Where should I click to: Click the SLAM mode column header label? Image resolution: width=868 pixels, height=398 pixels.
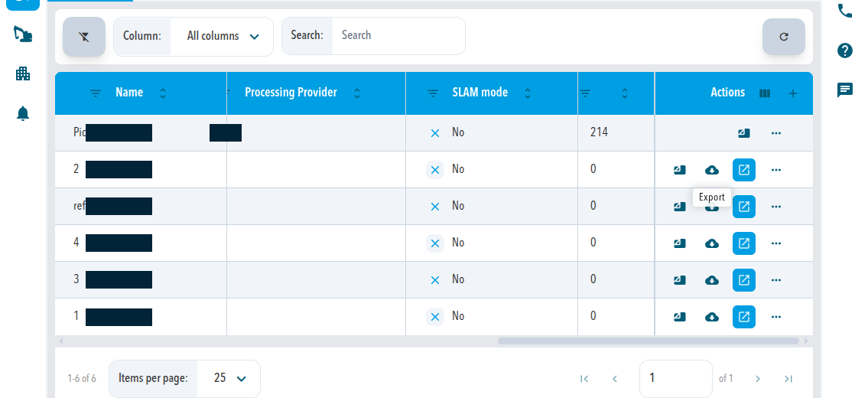click(480, 93)
